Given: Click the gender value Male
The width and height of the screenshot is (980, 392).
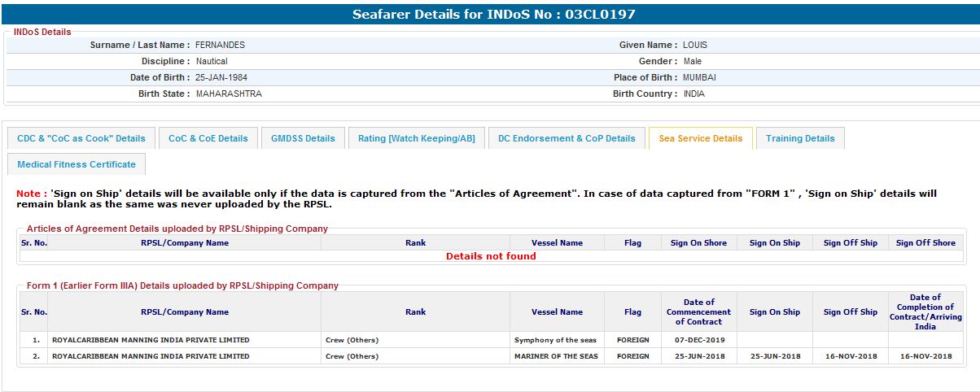Looking at the screenshot, I should [x=692, y=61].
